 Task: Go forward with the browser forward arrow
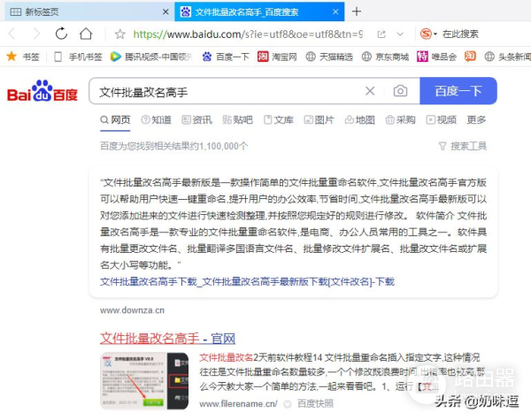tap(36, 34)
